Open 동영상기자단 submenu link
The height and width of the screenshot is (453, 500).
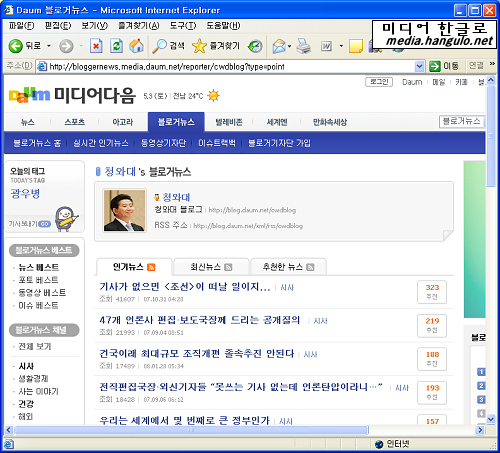[x=163, y=143]
